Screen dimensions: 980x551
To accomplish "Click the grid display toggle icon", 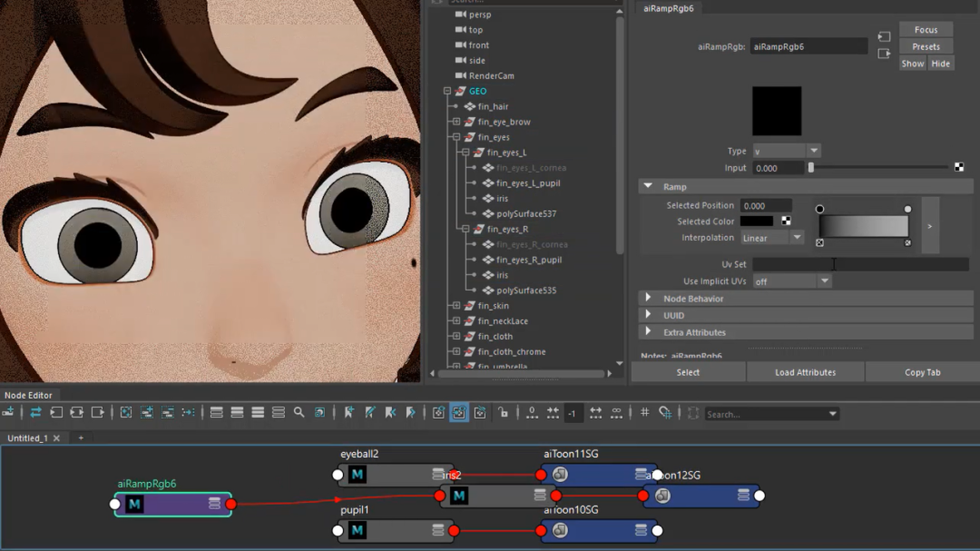I will click(x=644, y=412).
